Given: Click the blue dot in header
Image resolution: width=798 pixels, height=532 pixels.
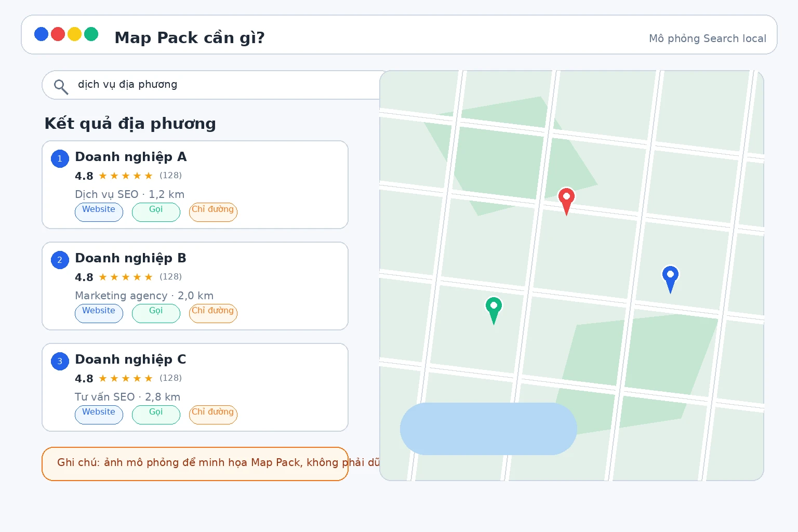Looking at the screenshot, I should click(x=42, y=34).
